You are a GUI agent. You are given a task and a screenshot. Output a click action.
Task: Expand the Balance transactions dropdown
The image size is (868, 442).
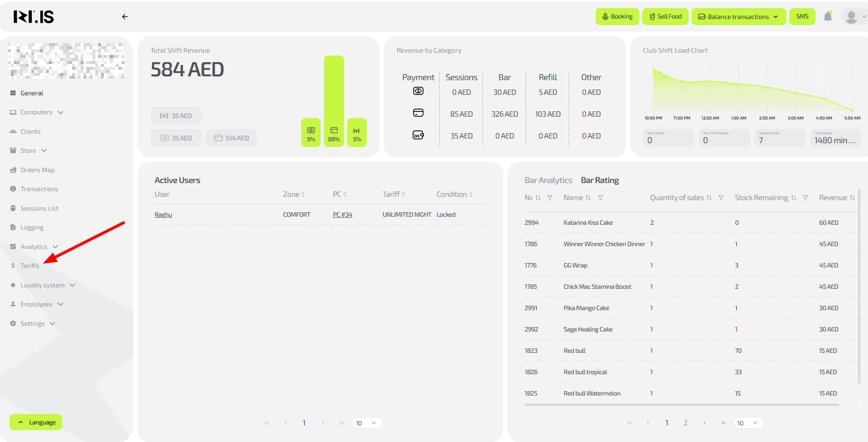point(738,17)
